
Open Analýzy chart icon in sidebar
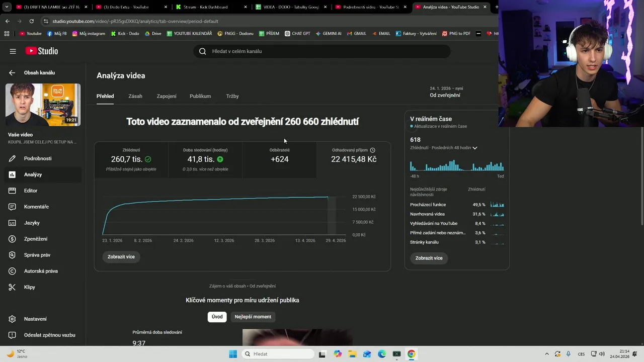pyautogui.click(x=12, y=174)
